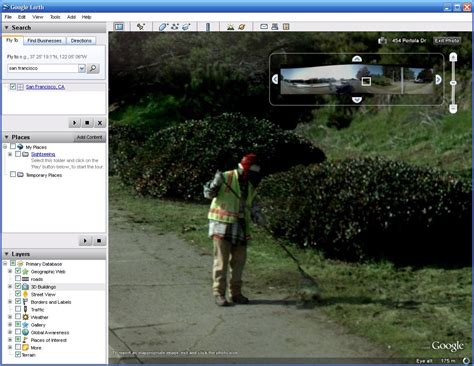This screenshot has width=474, height=366.
Task: Toggle the sidebar panel toolbar icon
Action: click(x=119, y=27)
